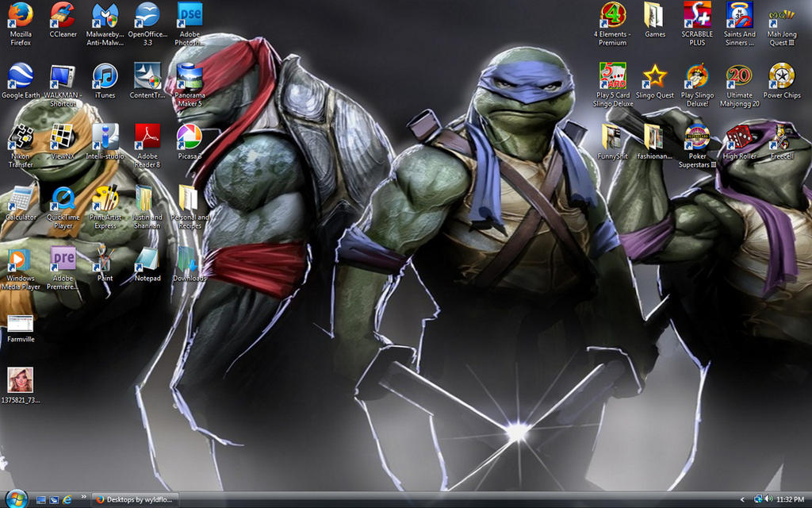Open the Windows Start orb
The height and width of the screenshot is (508, 812).
17,498
